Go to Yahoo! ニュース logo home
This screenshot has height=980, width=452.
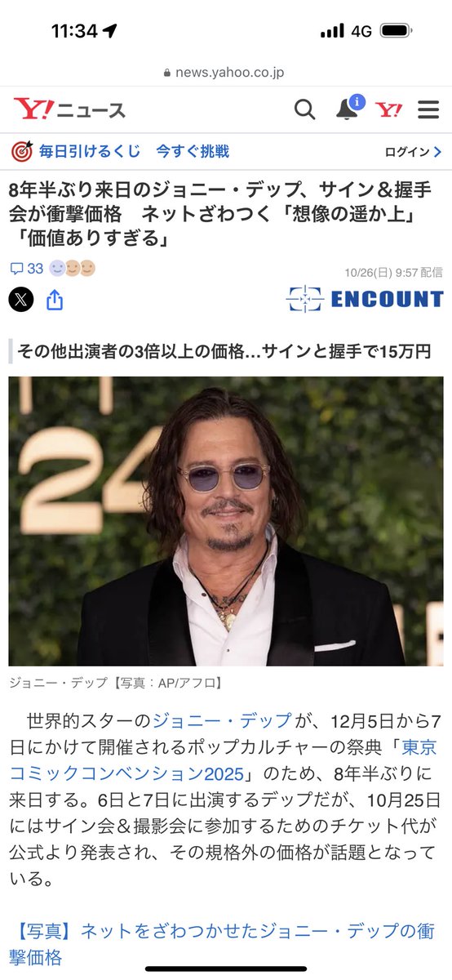pyautogui.click(x=69, y=109)
